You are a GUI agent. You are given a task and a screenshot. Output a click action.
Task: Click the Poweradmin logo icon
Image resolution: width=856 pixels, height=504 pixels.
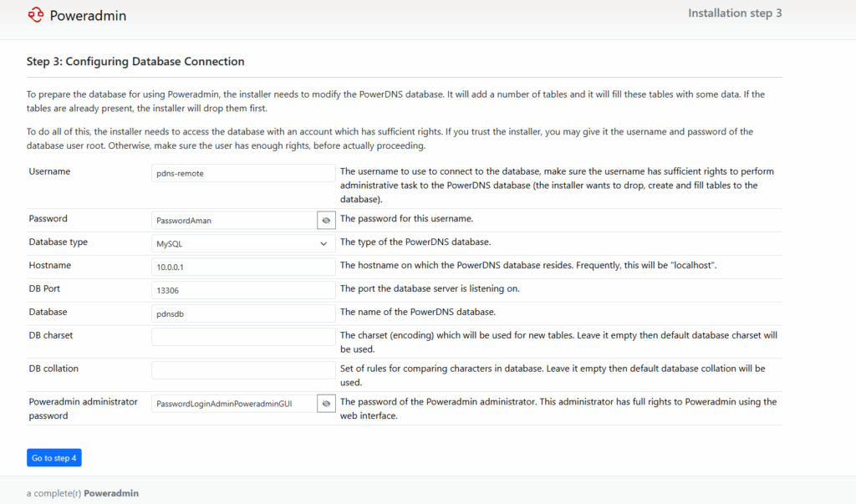[x=36, y=15]
